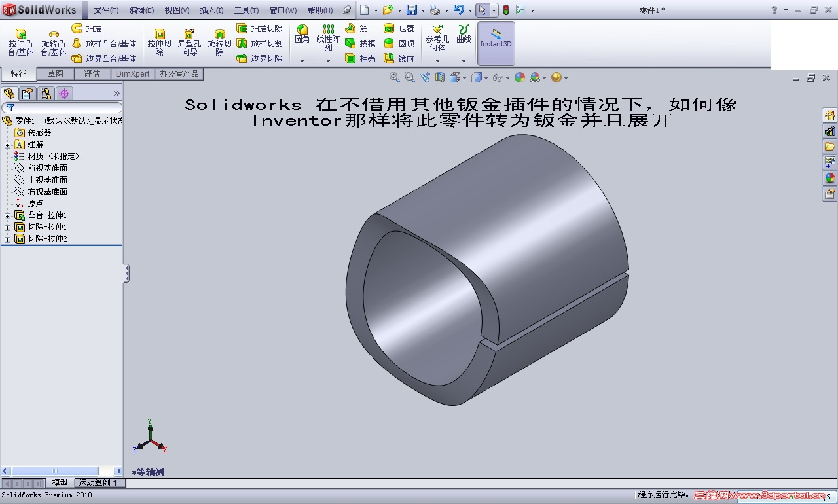Open the Undo dropdown arrow

tap(470, 10)
